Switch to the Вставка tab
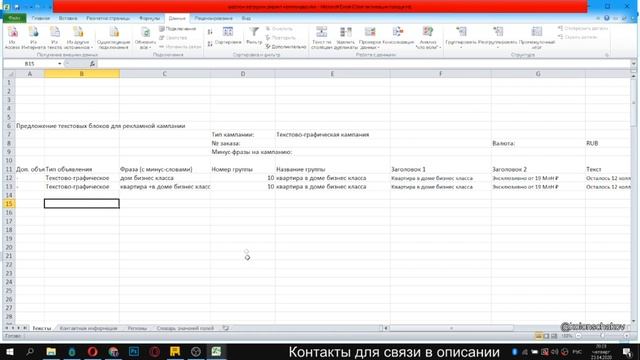Image resolution: width=640 pixels, height=360 pixels. [x=68, y=18]
